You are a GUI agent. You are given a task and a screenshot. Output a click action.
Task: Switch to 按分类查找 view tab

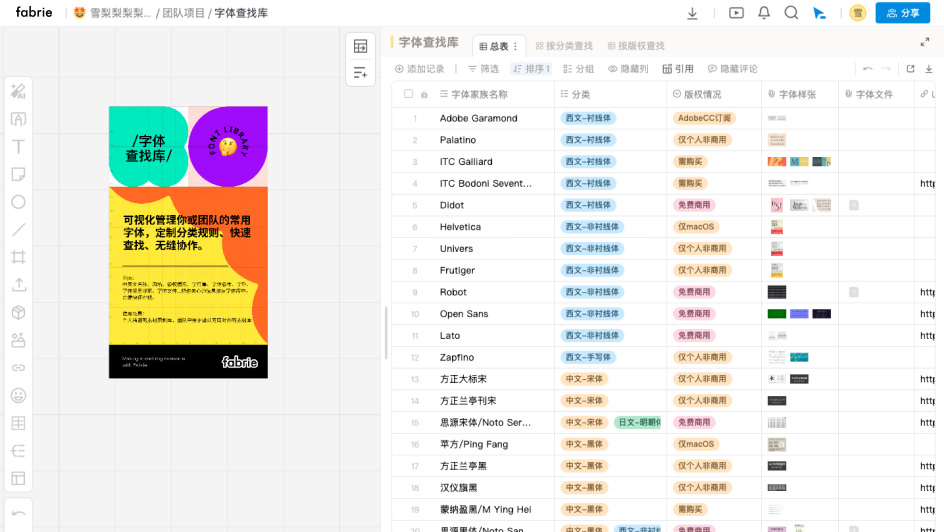click(563, 46)
